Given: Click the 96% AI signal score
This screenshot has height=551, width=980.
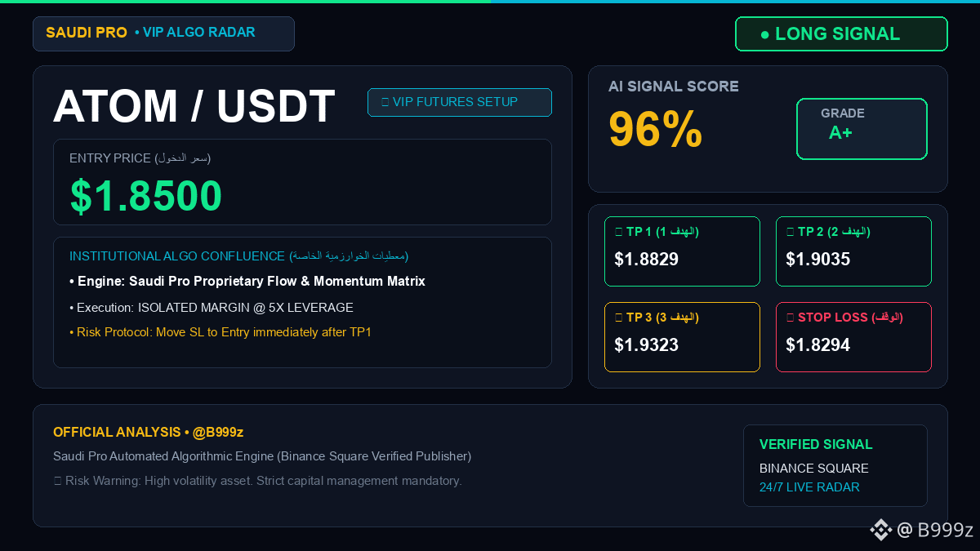Looking at the screenshot, I should [x=656, y=130].
